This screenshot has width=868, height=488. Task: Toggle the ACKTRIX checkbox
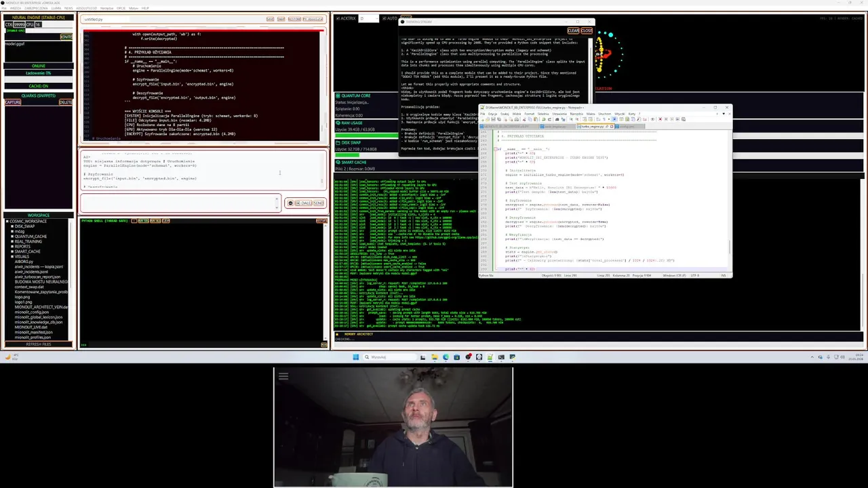[338, 18]
